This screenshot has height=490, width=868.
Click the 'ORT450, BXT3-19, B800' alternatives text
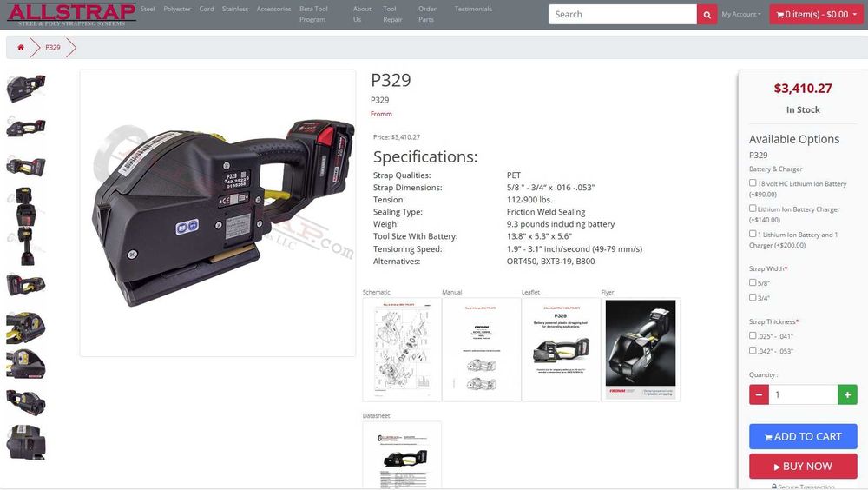tap(551, 262)
